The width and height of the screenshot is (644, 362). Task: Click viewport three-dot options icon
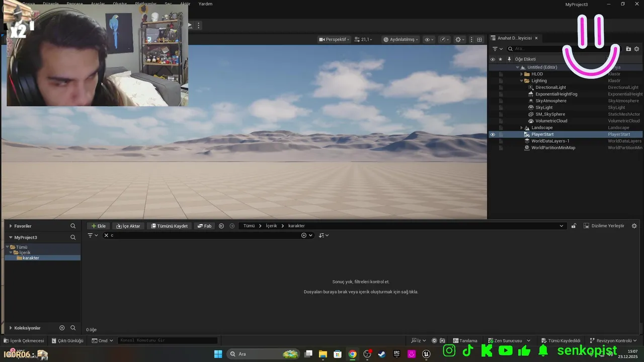471,39
